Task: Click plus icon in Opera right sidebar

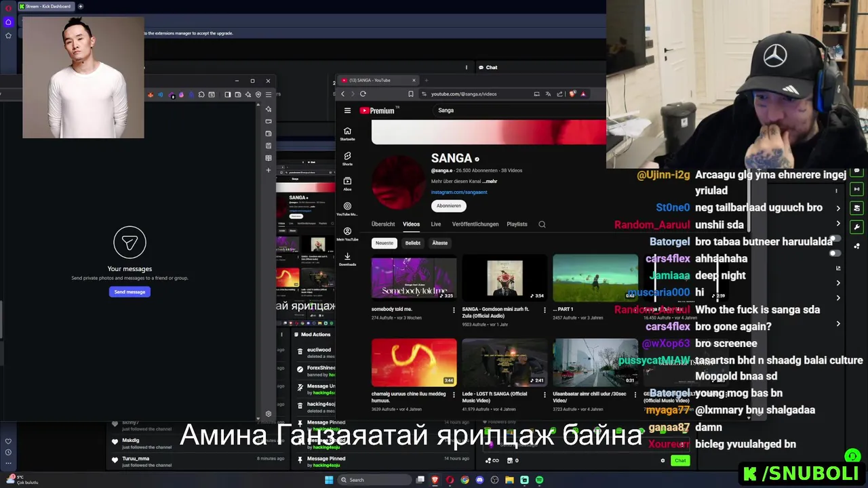Action: 269,170
